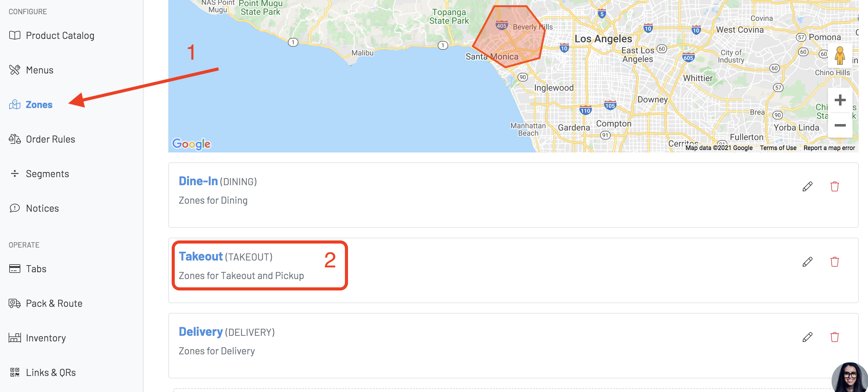This screenshot has height=392, width=868.
Task: Open the Dine-In zone link
Action: pos(198,181)
